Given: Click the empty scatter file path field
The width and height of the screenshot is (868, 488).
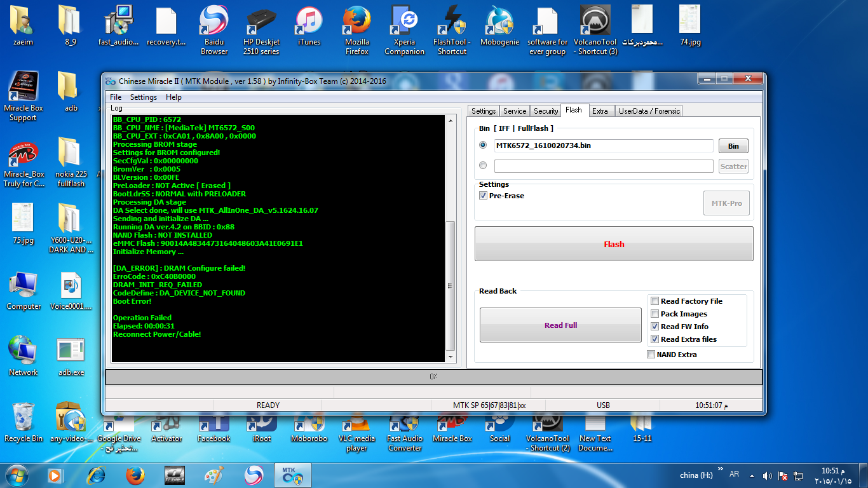Looking at the screenshot, I should [604, 166].
